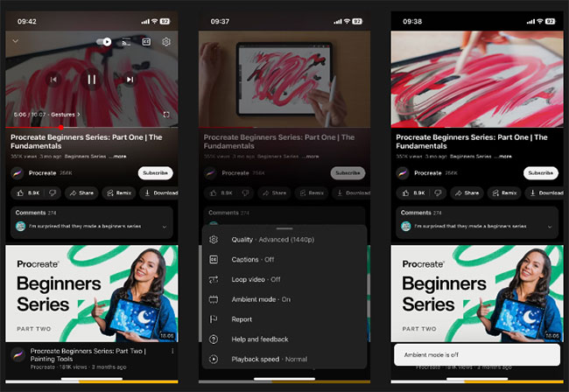This screenshot has height=392, width=569.
Task: Pause the video in the left phone
Action: tap(91, 80)
